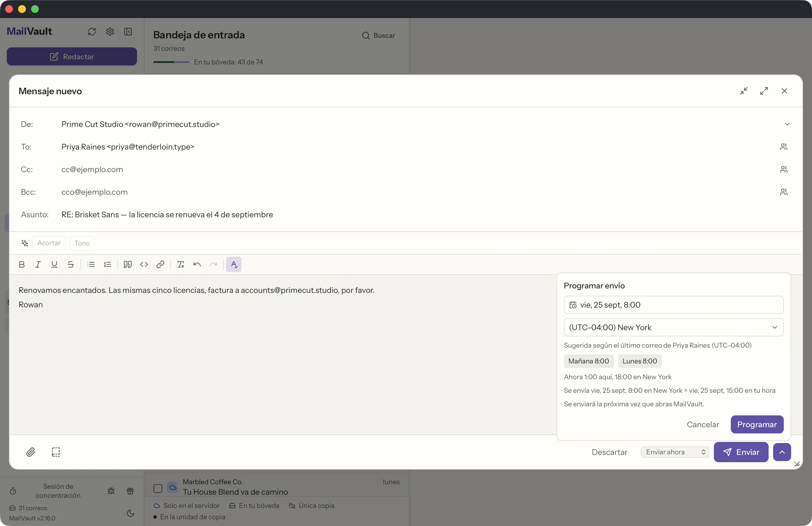Screen dimensions: 812x526
Task: Confirm with the Programar button
Action: (757, 425)
